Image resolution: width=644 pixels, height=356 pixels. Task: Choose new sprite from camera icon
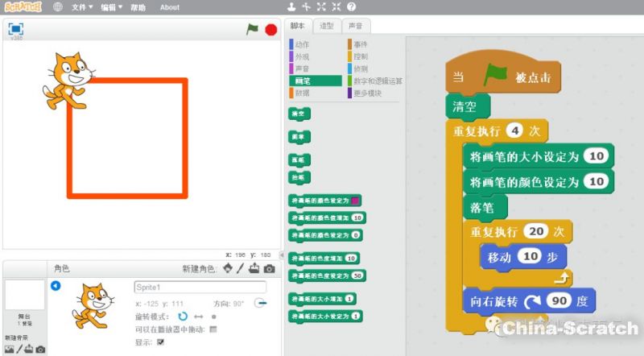point(270,268)
